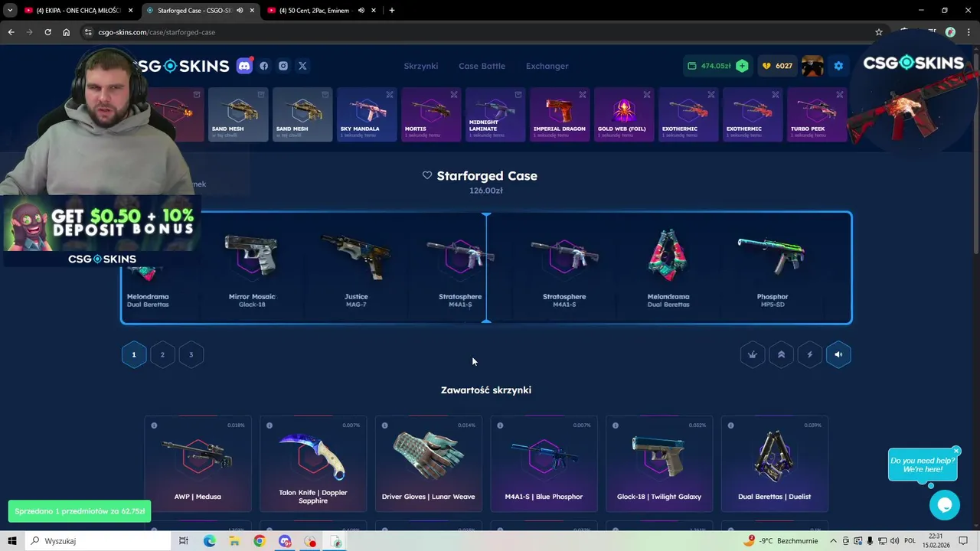Image resolution: width=980 pixels, height=551 pixels.
Task: Open the browser tab search dropdown
Action: [x=10, y=11]
